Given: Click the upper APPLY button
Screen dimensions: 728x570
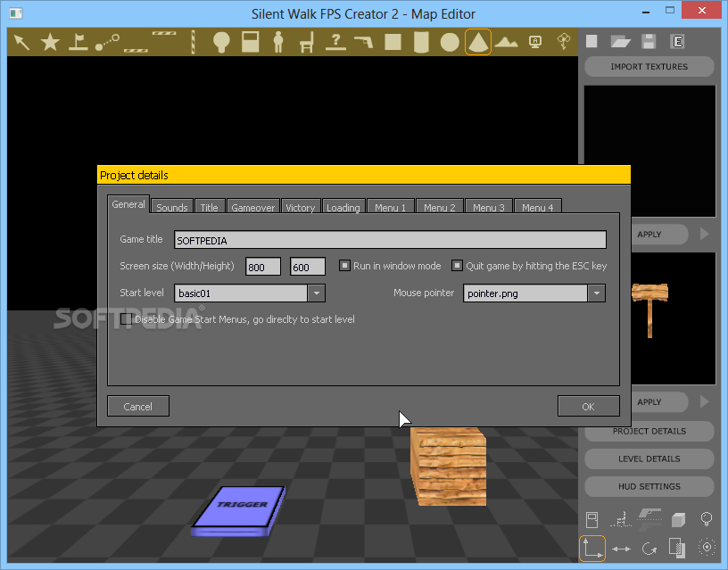Looking at the screenshot, I should [x=659, y=234].
